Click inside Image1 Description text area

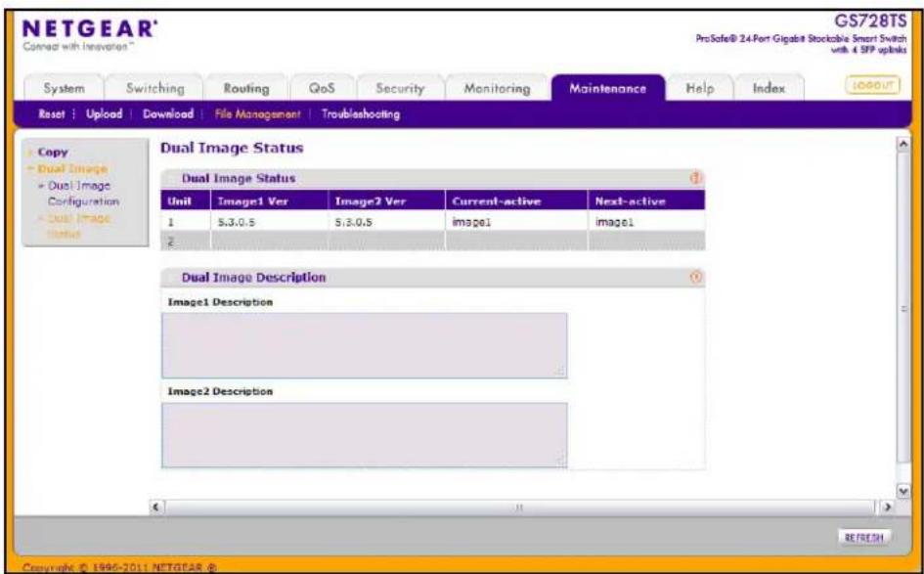click(364, 345)
